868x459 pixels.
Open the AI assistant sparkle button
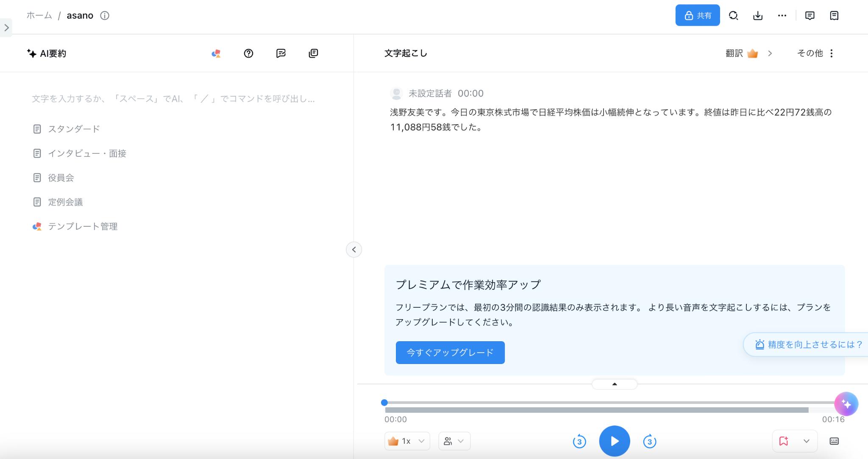[x=846, y=404]
